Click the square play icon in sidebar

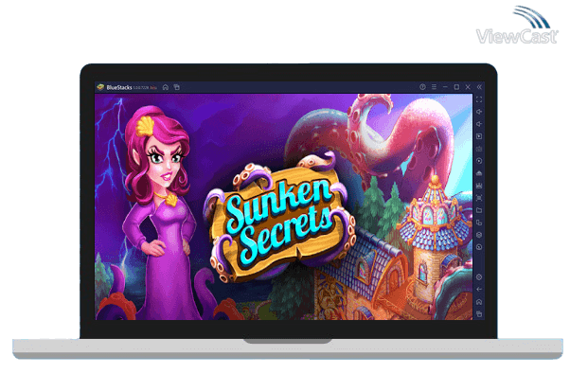[x=479, y=136]
